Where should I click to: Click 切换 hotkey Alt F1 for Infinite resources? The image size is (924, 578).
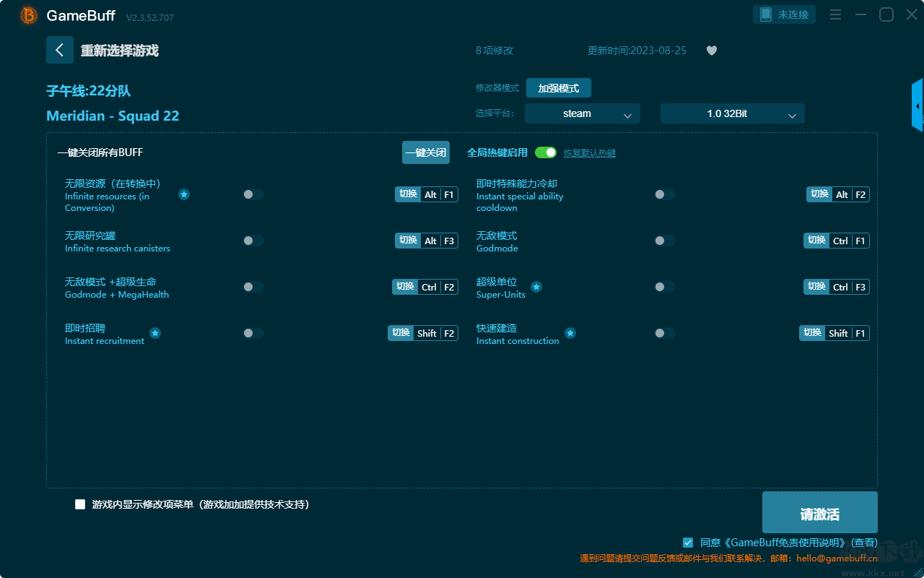coord(427,194)
